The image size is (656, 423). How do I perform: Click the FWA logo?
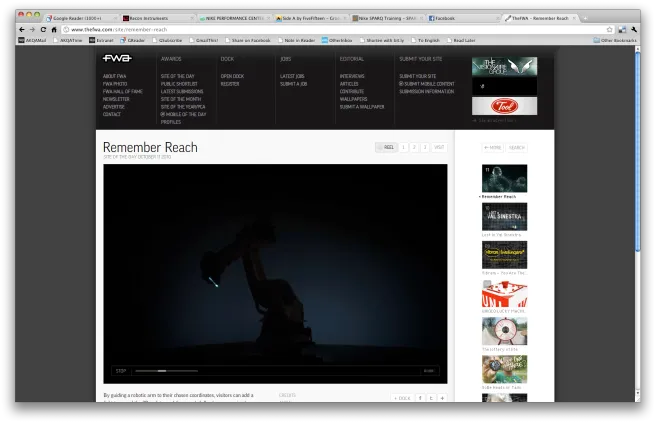[x=117, y=58]
